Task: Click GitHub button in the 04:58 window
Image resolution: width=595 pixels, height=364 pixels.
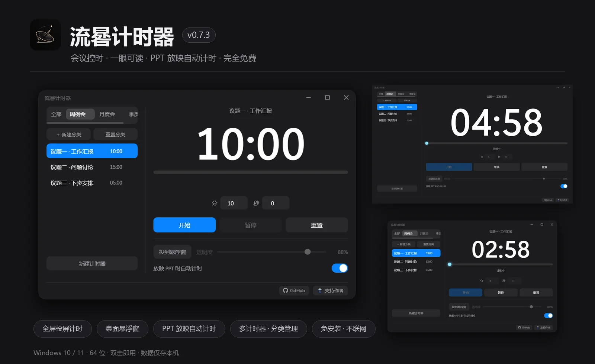Action: pyautogui.click(x=548, y=200)
